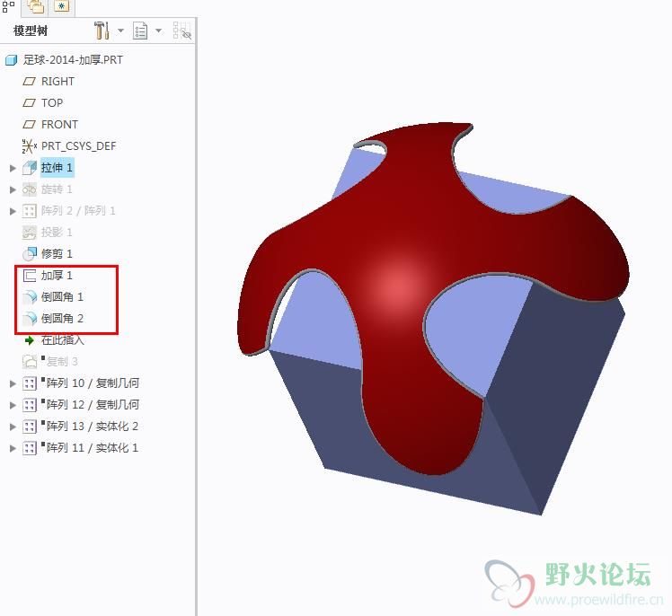Select the 倒圆角 2 round feature icon

tap(29, 318)
